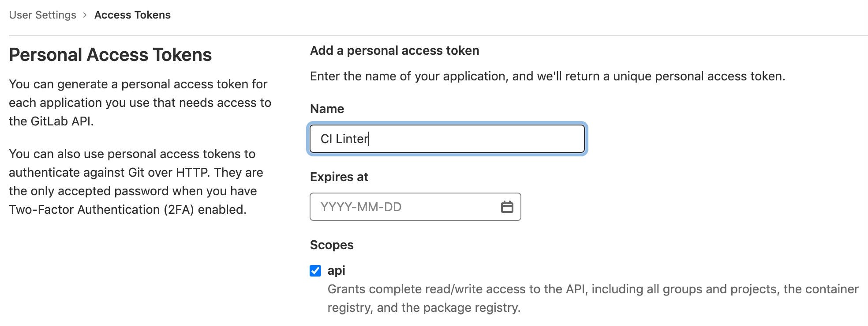Click the api scope description text
Viewport: 868px width, 326px height.
click(x=593, y=298)
